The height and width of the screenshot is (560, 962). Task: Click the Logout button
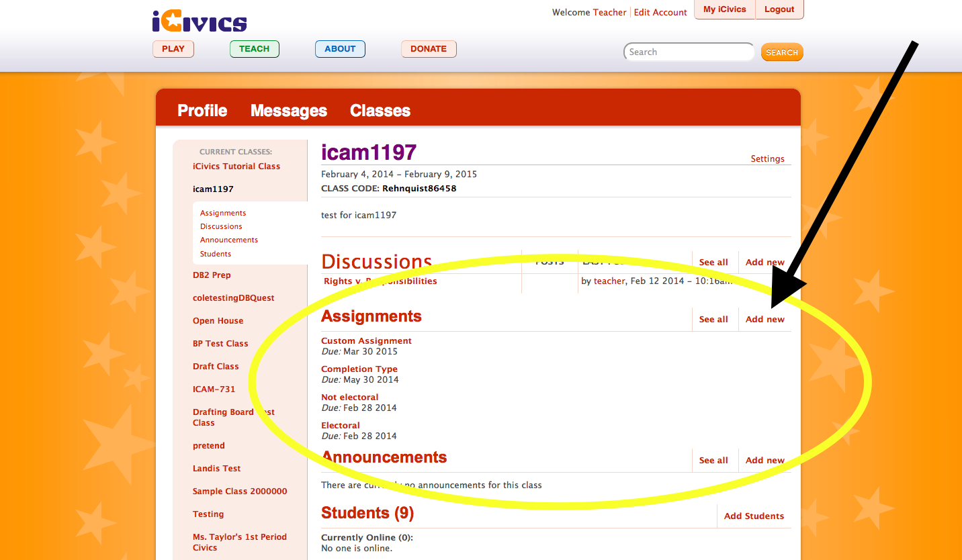coord(779,9)
